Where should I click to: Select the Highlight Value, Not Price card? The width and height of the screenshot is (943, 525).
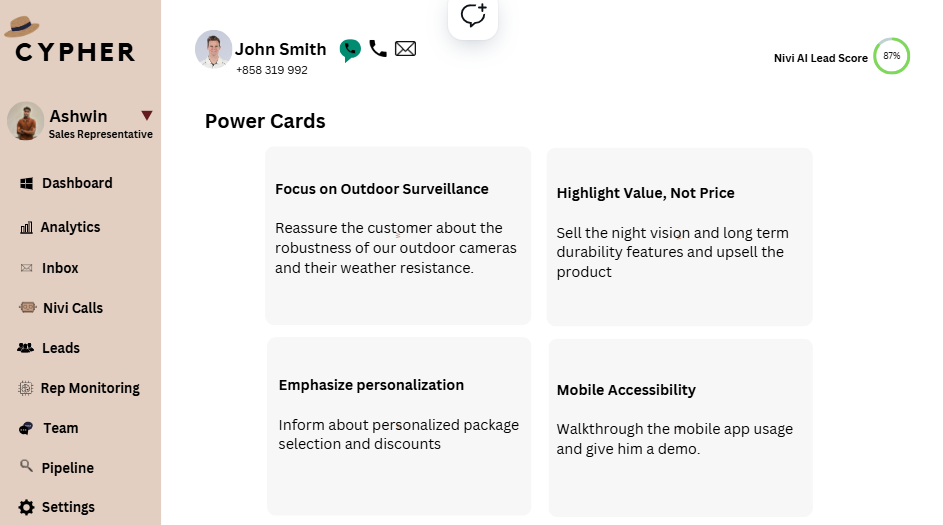click(x=679, y=237)
